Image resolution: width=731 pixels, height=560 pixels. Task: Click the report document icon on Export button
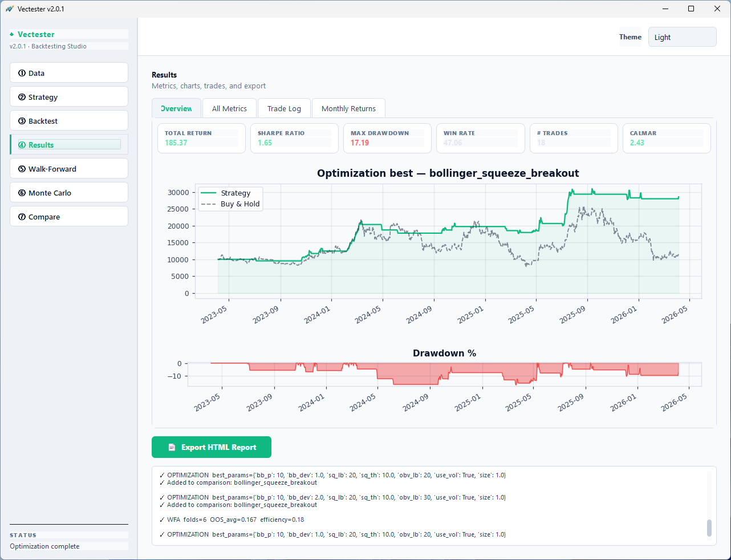pyautogui.click(x=172, y=447)
